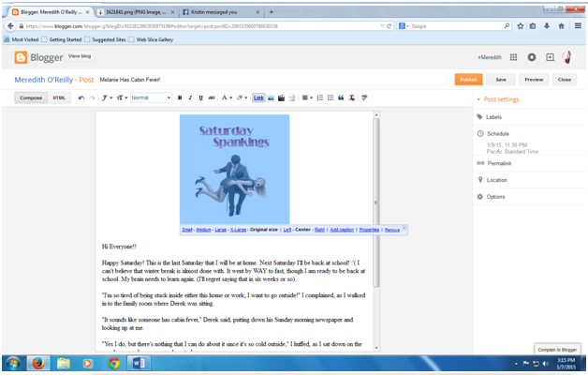Image resolution: width=588 pixels, height=375 pixels.
Task: Click the Blogger logo
Action: click(38, 57)
